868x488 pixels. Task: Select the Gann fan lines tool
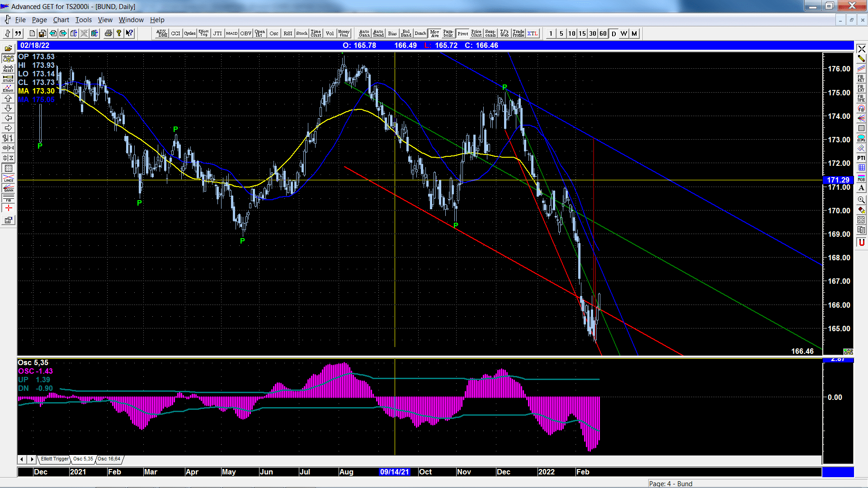[x=861, y=118]
